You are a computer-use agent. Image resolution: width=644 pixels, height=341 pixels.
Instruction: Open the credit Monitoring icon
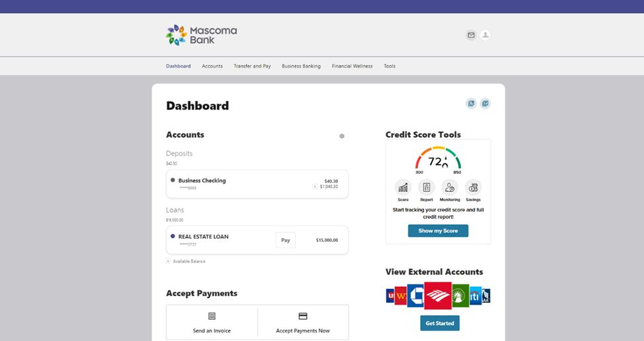tap(450, 187)
